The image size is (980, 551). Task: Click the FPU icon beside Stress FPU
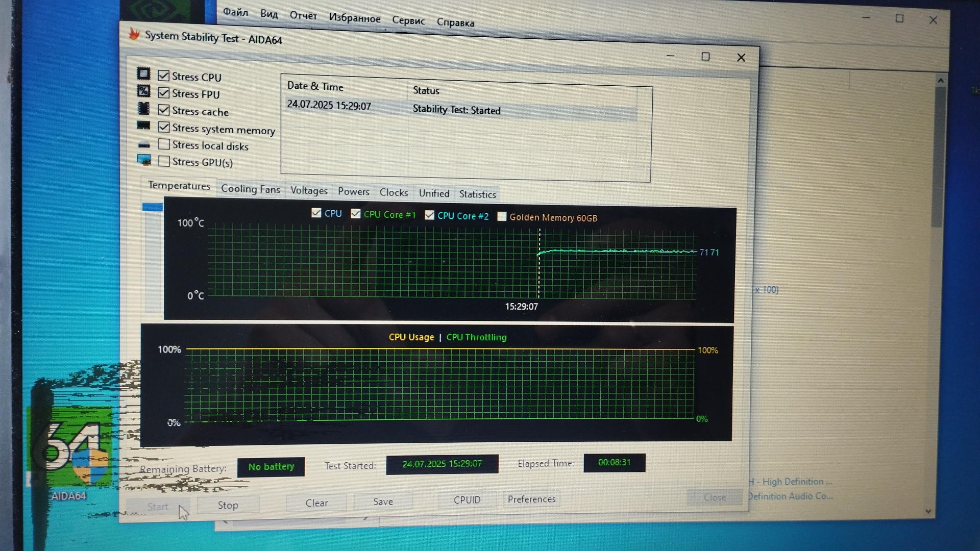click(143, 91)
